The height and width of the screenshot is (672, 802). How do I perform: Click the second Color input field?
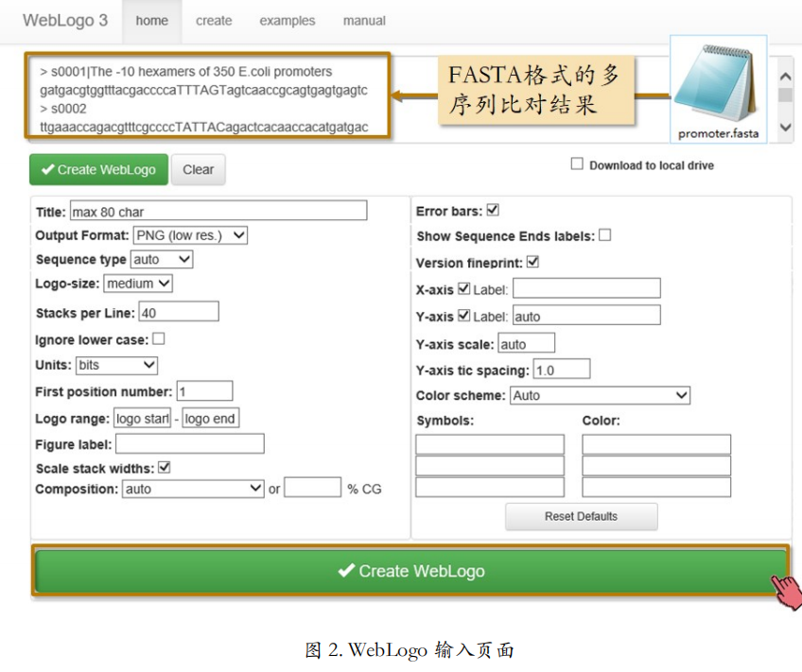pos(656,466)
